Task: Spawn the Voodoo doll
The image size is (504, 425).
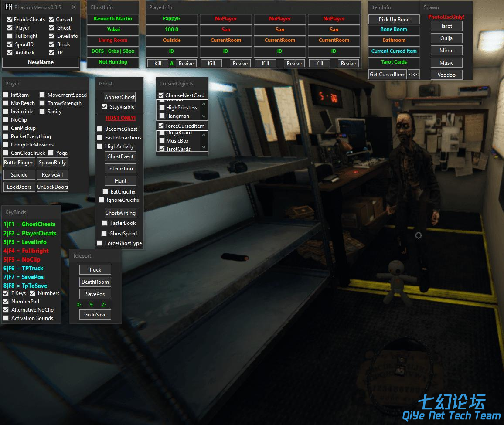Action: [x=446, y=75]
